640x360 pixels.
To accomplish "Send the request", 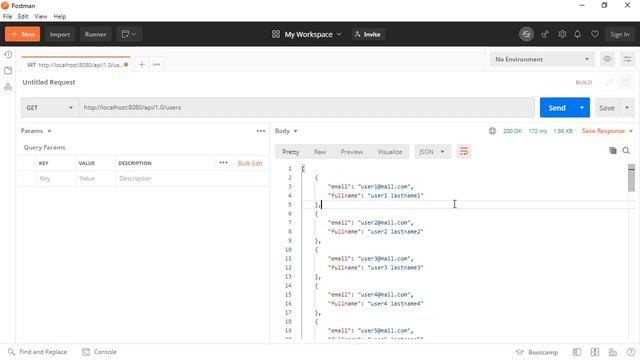I will coord(557,108).
